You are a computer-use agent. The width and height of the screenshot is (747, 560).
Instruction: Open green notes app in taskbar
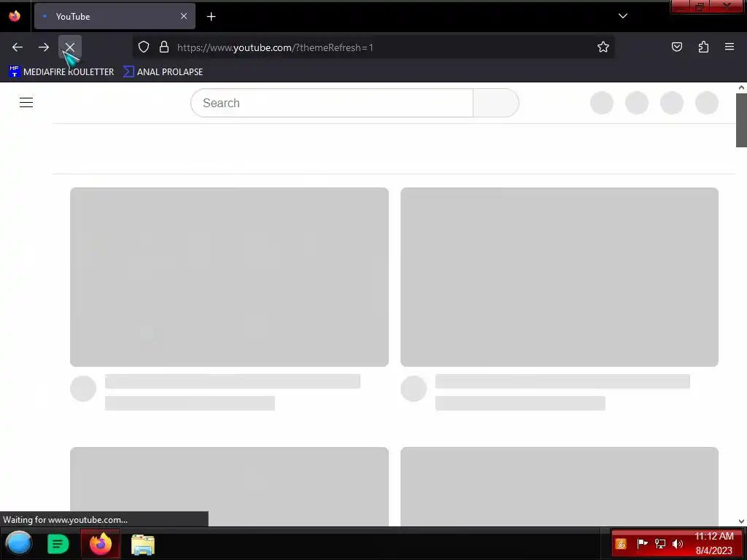(58, 544)
